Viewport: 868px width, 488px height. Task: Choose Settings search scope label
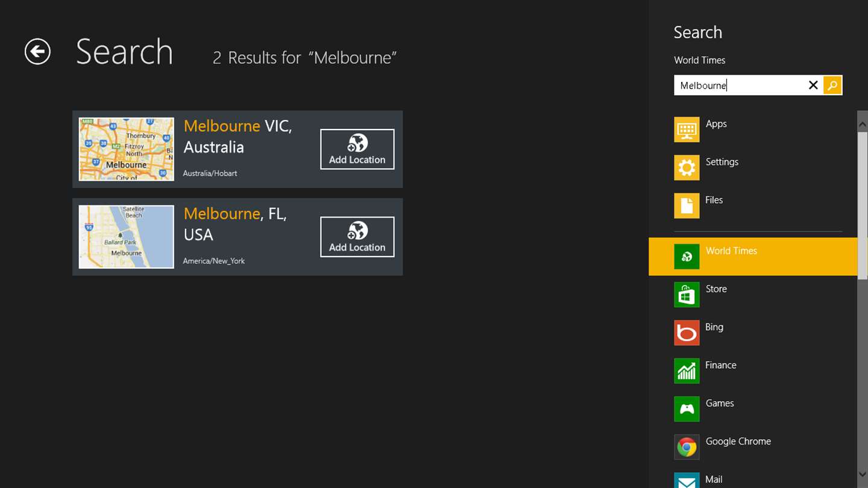click(x=722, y=162)
